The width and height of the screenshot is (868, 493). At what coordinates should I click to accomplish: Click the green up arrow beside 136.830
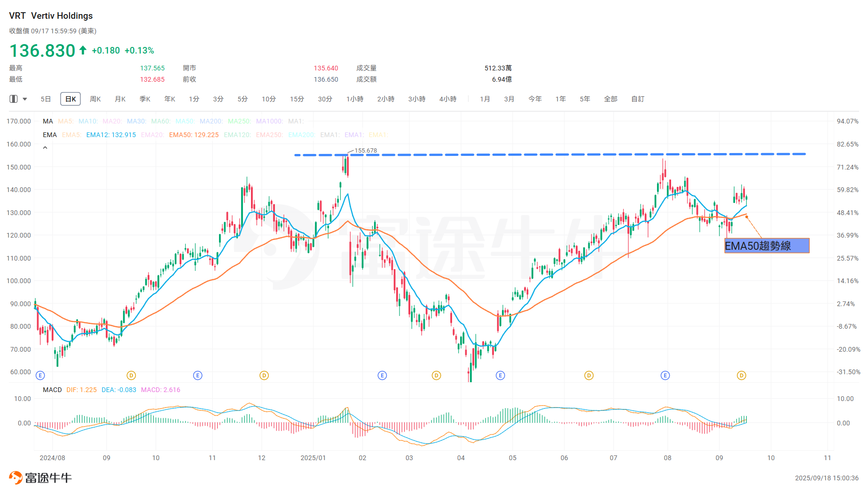(83, 50)
